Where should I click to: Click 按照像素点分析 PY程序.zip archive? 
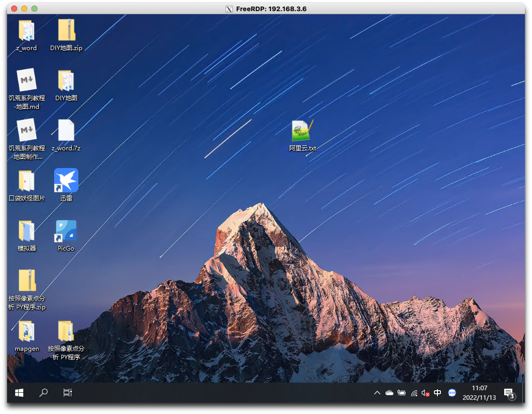(x=27, y=281)
